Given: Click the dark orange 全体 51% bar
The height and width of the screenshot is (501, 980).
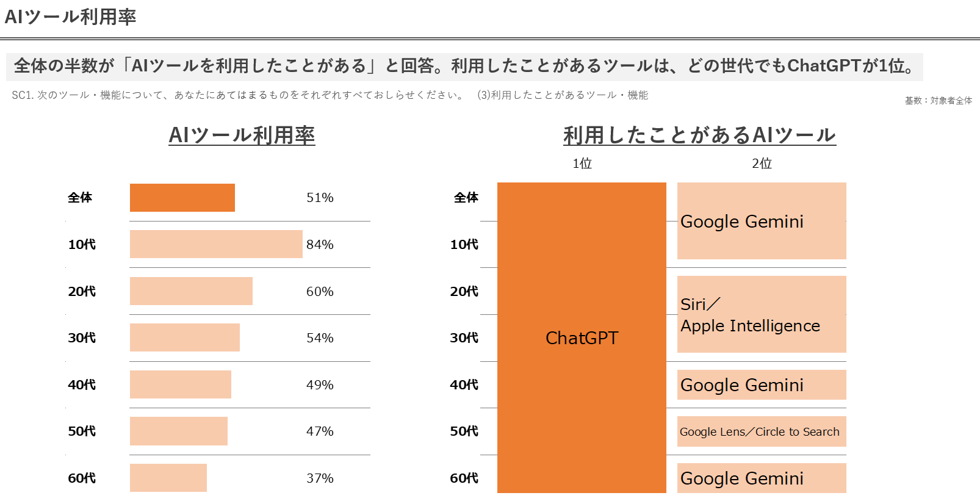Looking at the screenshot, I should (x=182, y=198).
